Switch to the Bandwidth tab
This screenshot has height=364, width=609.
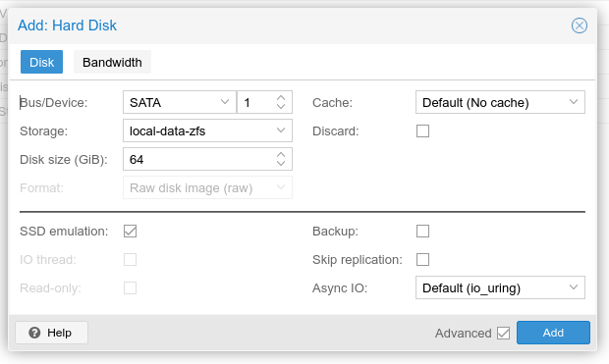(x=112, y=62)
